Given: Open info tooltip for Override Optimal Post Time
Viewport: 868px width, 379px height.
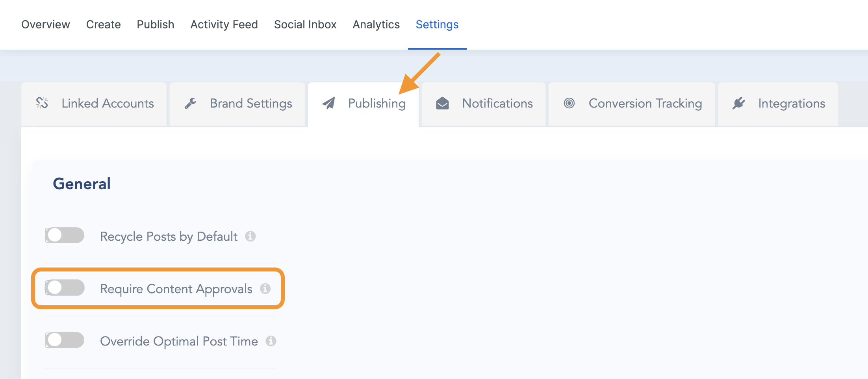Looking at the screenshot, I should pos(271,341).
